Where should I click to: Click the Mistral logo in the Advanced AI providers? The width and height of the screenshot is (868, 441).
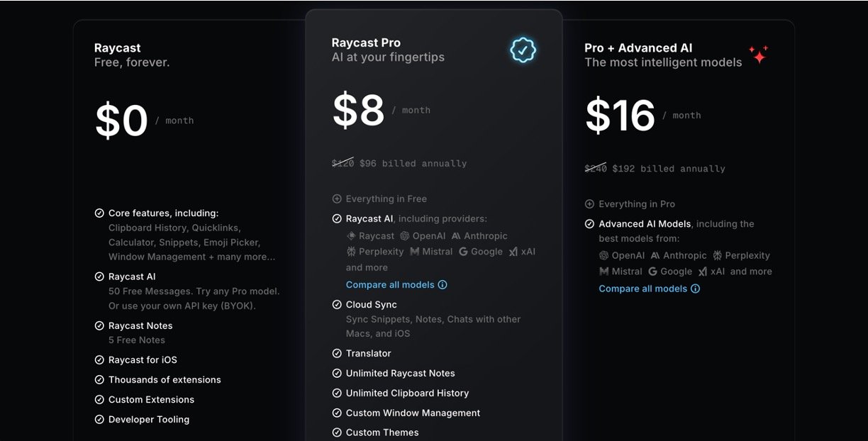(x=603, y=272)
